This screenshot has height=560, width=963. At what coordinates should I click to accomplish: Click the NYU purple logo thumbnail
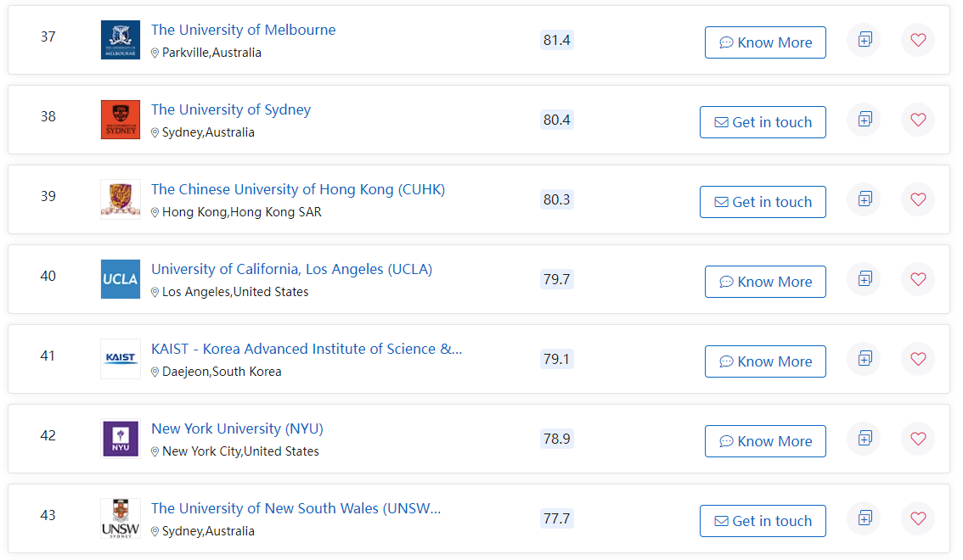click(120, 439)
